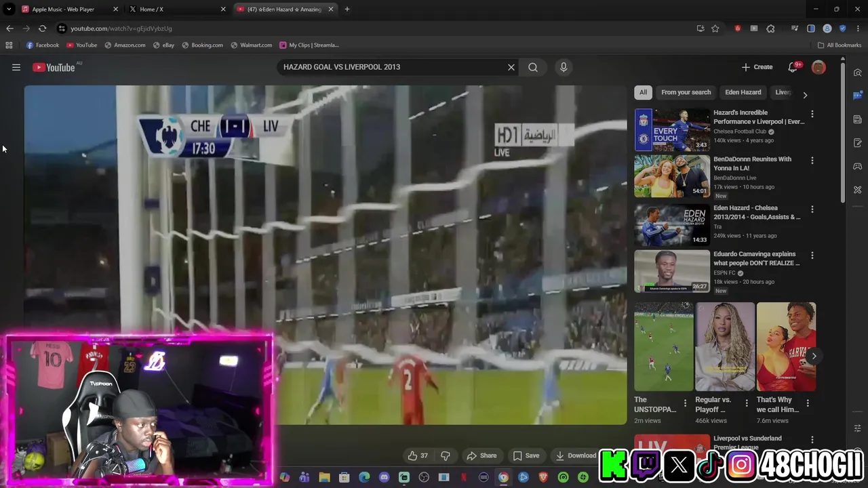Download the video

click(576, 455)
